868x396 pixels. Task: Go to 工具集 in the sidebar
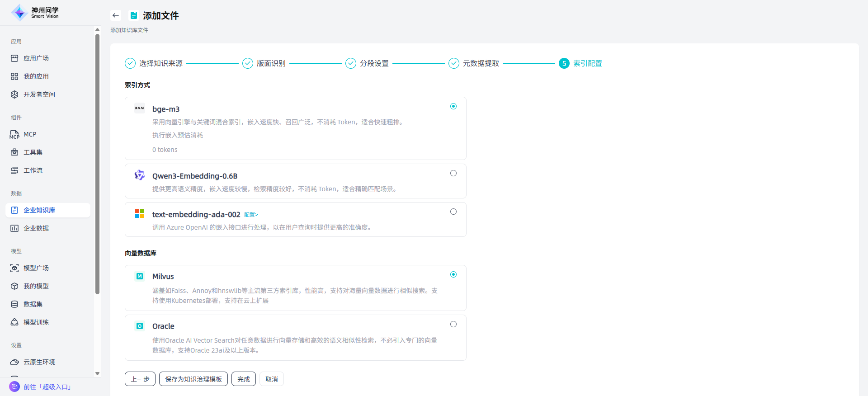(x=33, y=152)
